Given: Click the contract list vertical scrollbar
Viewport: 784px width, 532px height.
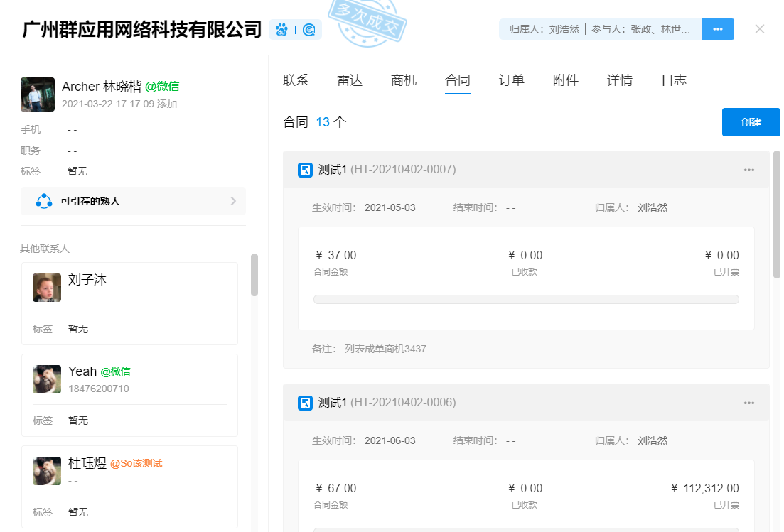Looking at the screenshot, I should [x=776, y=213].
